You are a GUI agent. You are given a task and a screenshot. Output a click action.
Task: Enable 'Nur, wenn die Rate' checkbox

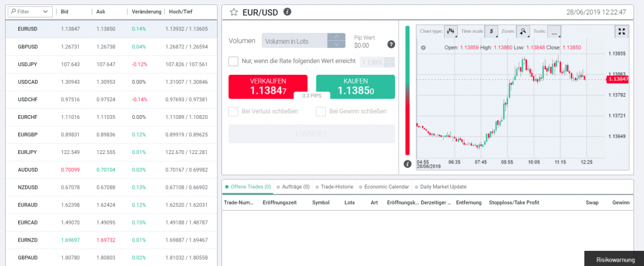(233, 61)
